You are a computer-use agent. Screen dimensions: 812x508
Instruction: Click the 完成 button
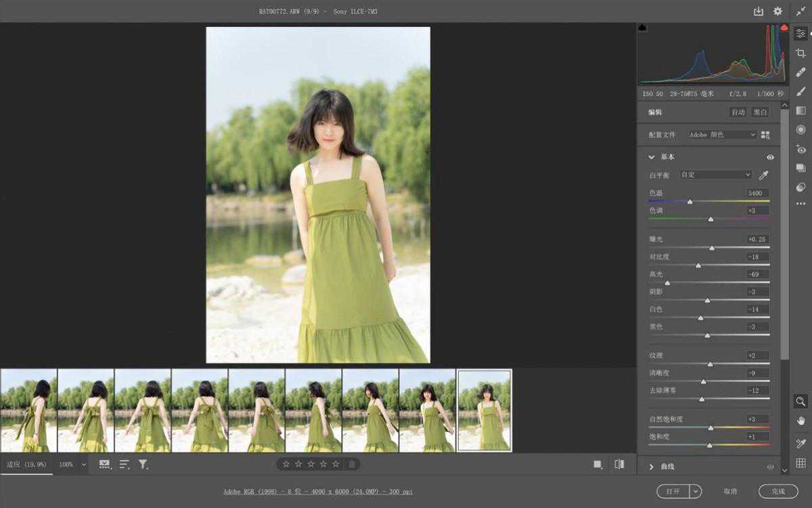coord(778,491)
